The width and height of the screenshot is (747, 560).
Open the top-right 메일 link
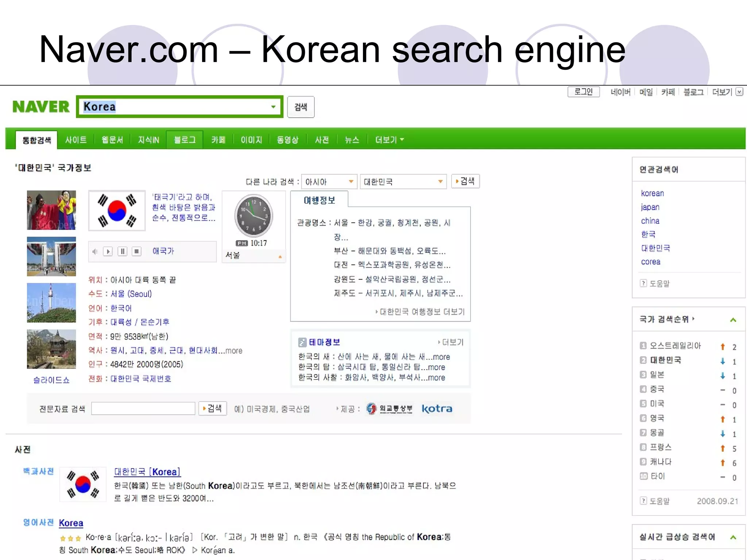[x=646, y=92]
